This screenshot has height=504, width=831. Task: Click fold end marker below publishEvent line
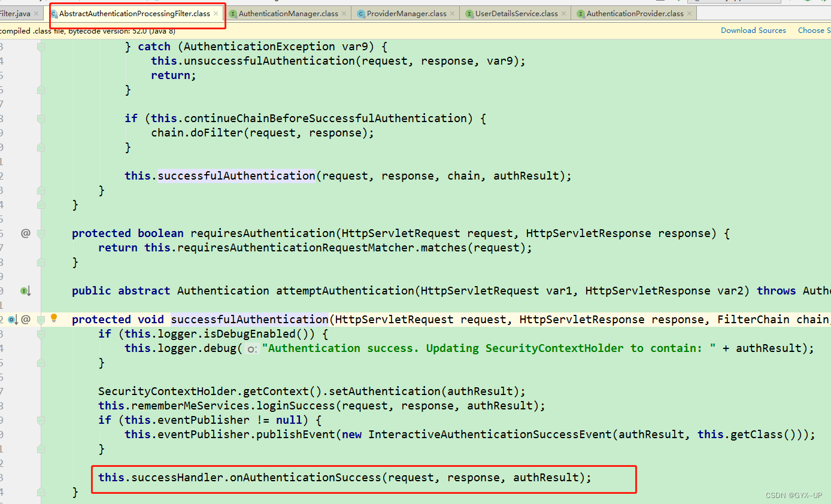[x=41, y=449]
